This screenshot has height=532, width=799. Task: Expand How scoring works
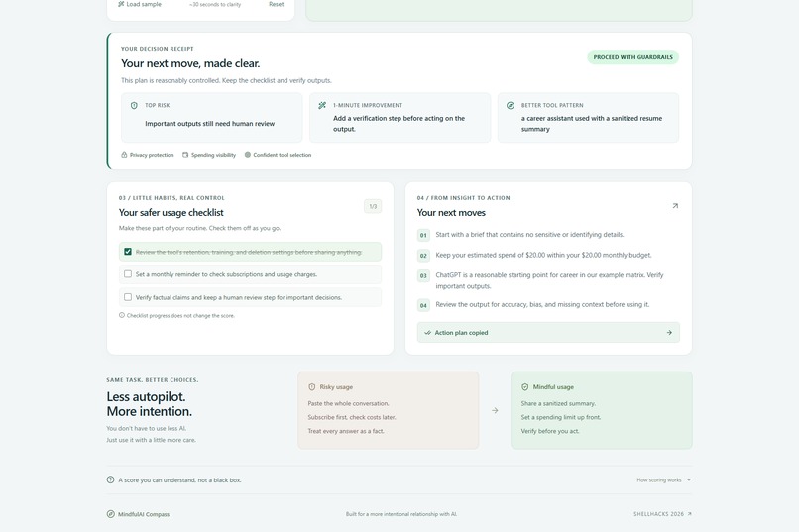tap(664, 480)
